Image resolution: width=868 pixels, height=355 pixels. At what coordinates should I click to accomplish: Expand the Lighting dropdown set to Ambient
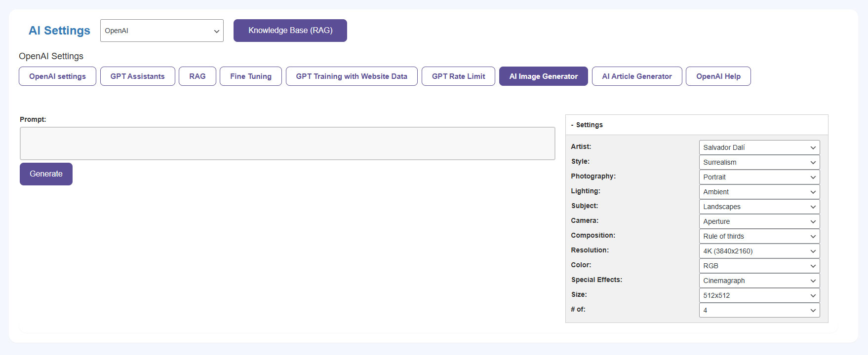759,192
